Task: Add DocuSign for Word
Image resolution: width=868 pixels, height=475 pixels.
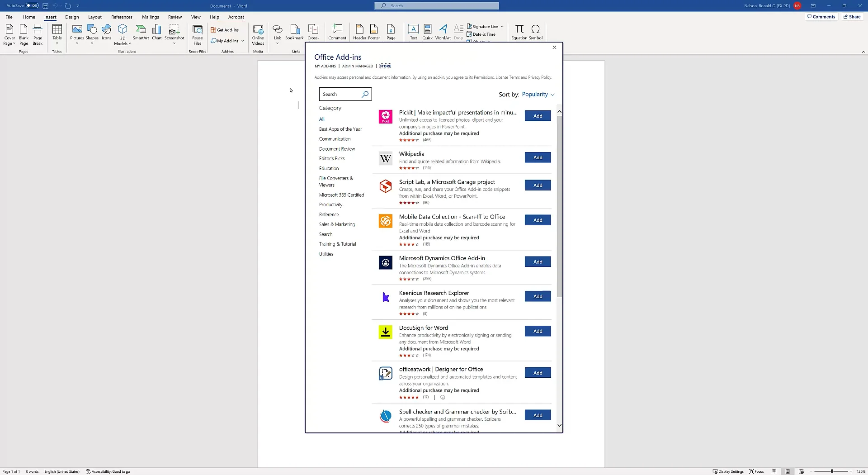Action: [x=538, y=331]
